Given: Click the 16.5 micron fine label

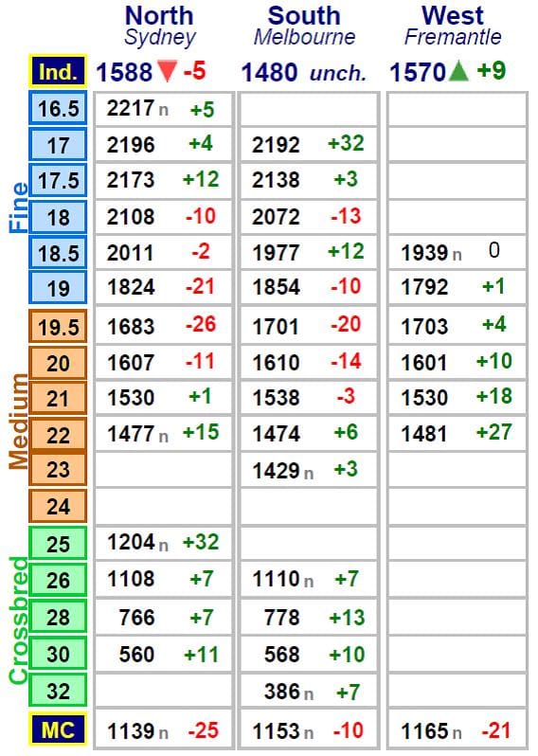Looking at the screenshot, I should (58, 107).
